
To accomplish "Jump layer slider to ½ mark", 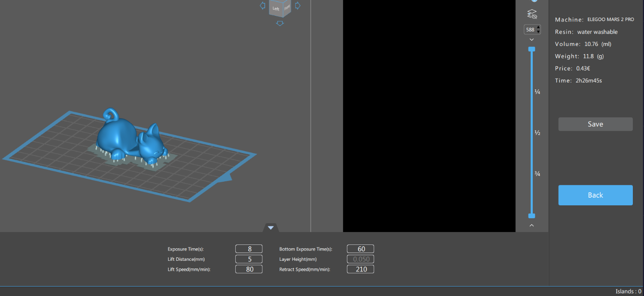I will point(537,133).
